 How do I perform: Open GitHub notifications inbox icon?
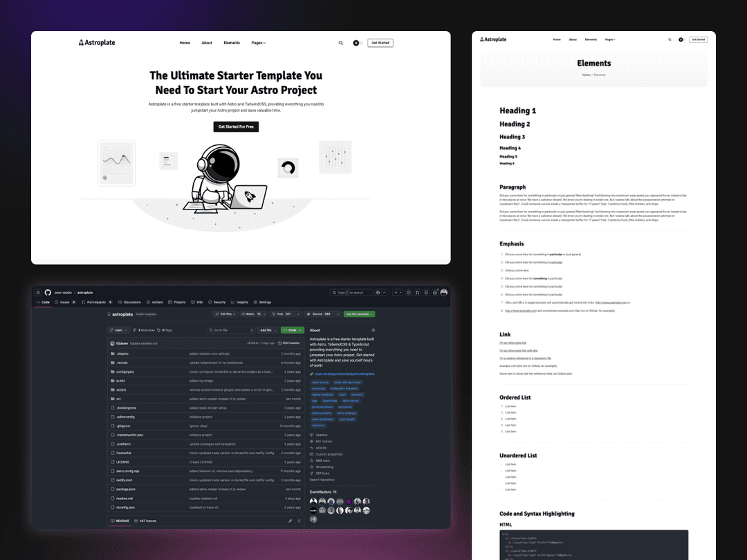tap(434, 292)
